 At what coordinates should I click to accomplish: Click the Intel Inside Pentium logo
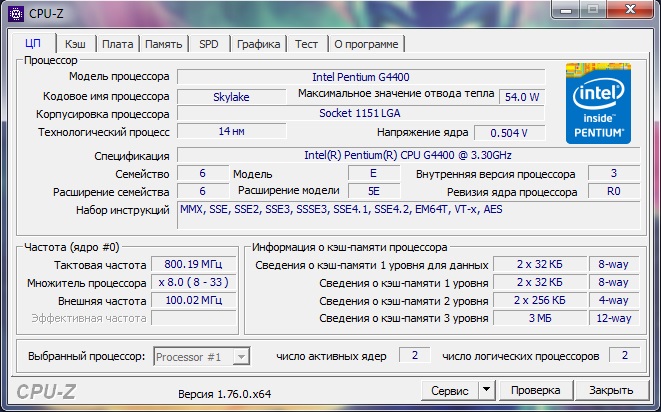point(598,103)
